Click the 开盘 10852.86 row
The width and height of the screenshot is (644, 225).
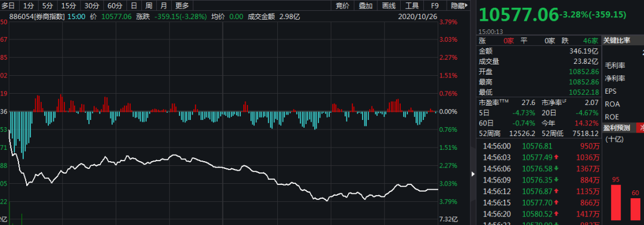[x=538, y=72]
